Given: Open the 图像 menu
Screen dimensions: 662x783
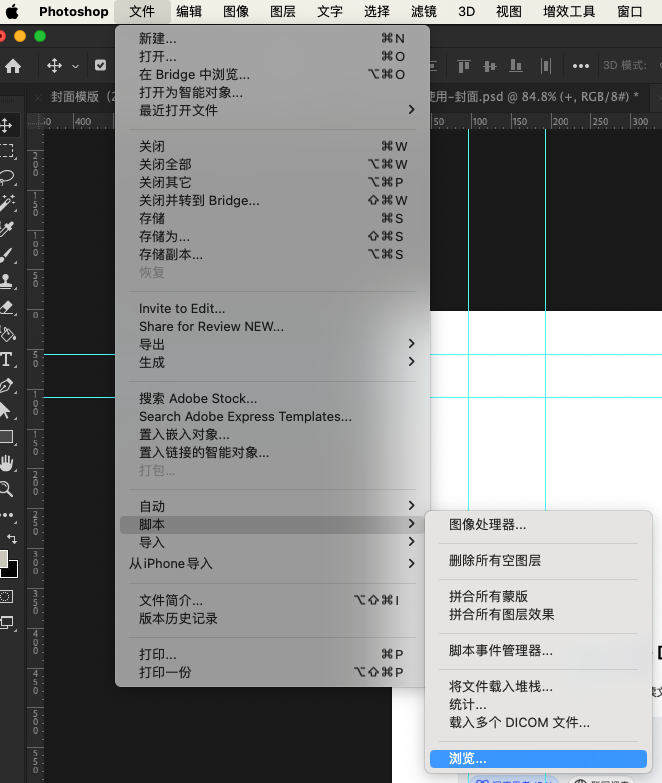Looking at the screenshot, I should tap(236, 11).
